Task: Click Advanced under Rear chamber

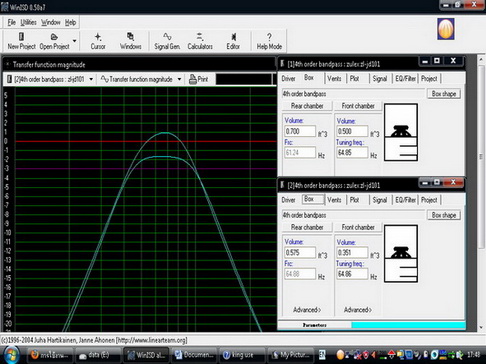Action: coord(307,310)
